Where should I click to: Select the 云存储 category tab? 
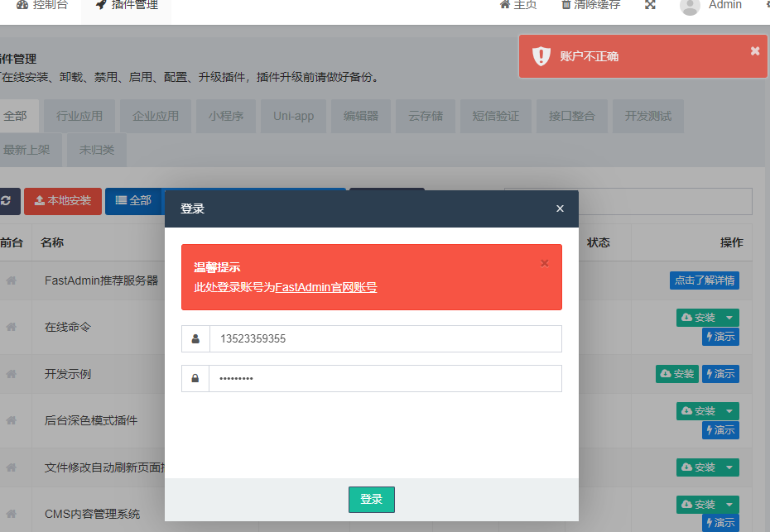[426, 117]
